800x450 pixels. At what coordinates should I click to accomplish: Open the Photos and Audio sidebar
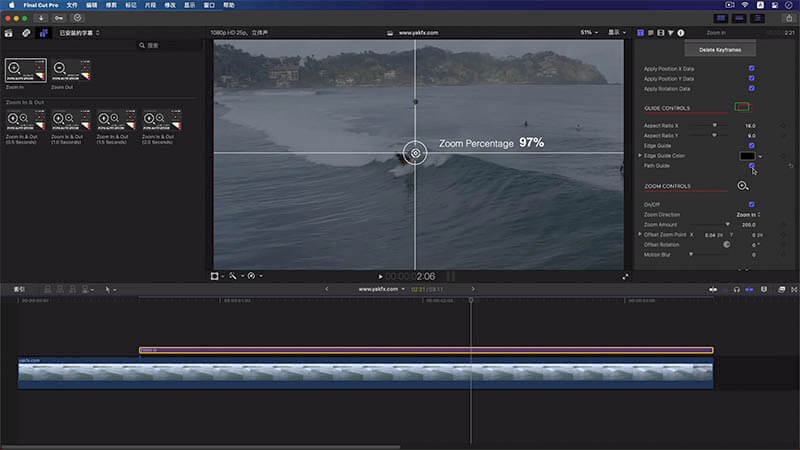coord(26,33)
